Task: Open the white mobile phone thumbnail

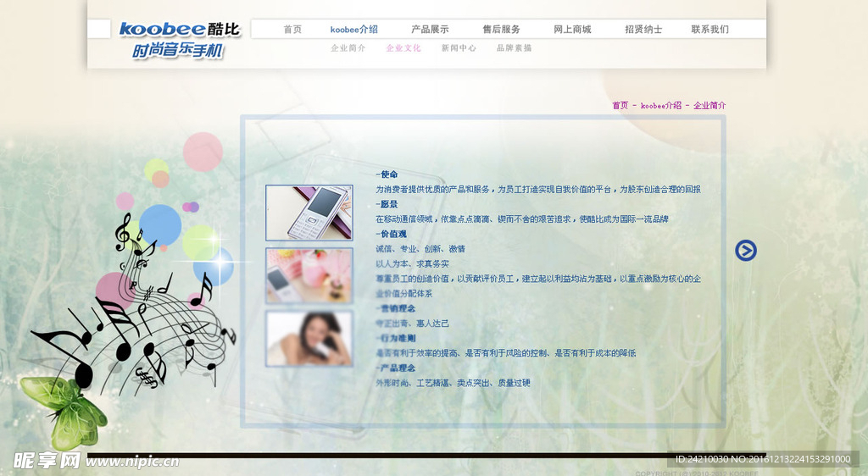Action: click(309, 213)
